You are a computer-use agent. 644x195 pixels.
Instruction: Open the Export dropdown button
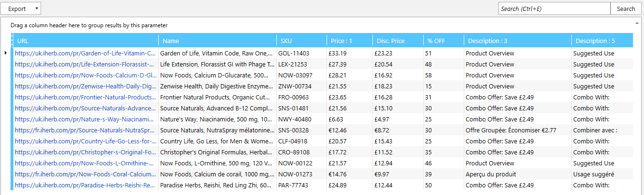click(21, 9)
